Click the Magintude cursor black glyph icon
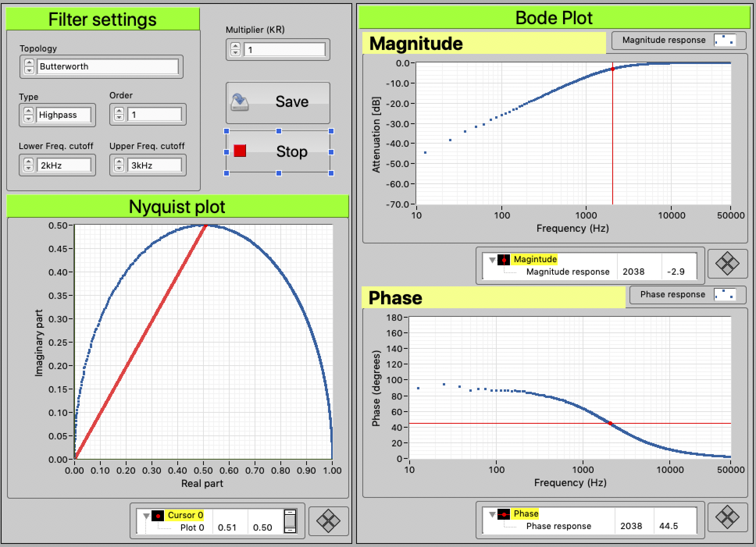The image size is (756, 547). (x=504, y=259)
